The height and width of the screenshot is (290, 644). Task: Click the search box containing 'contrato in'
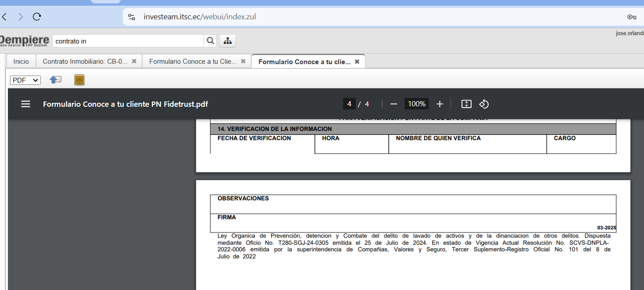pos(128,41)
